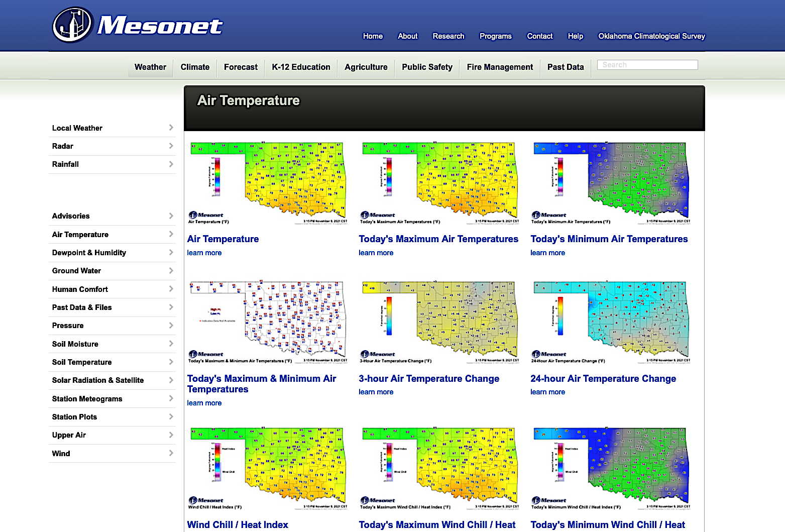Expand the Ground Water chevron
Image resolution: width=785 pixels, height=532 pixels.
coord(171,270)
